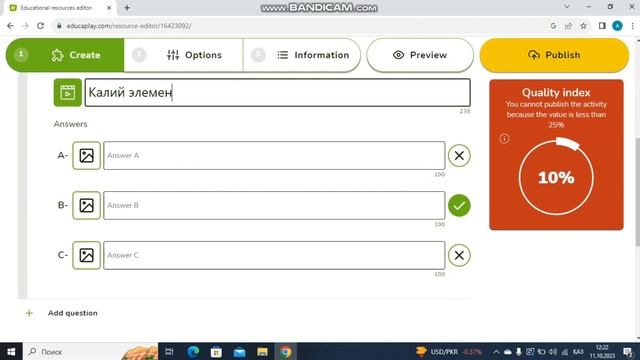The image size is (640, 360).
Task: Open USD/PKR widget in taskbar
Action: pos(449,351)
